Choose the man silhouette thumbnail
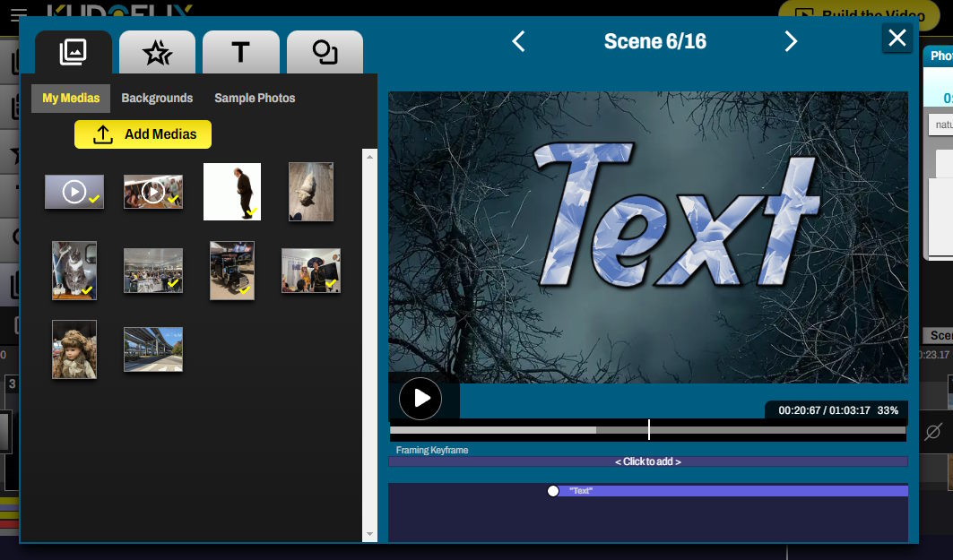 pyautogui.click(x=231, y=191)
